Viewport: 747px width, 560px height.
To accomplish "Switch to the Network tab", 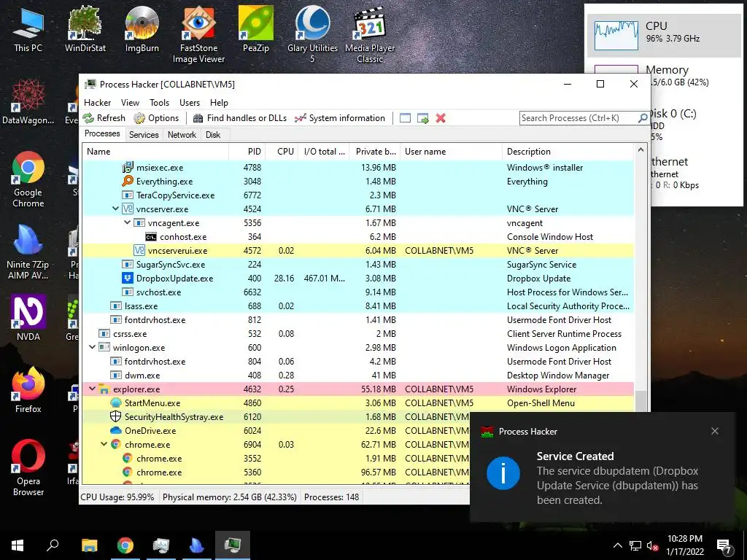I will click(182, 135).
